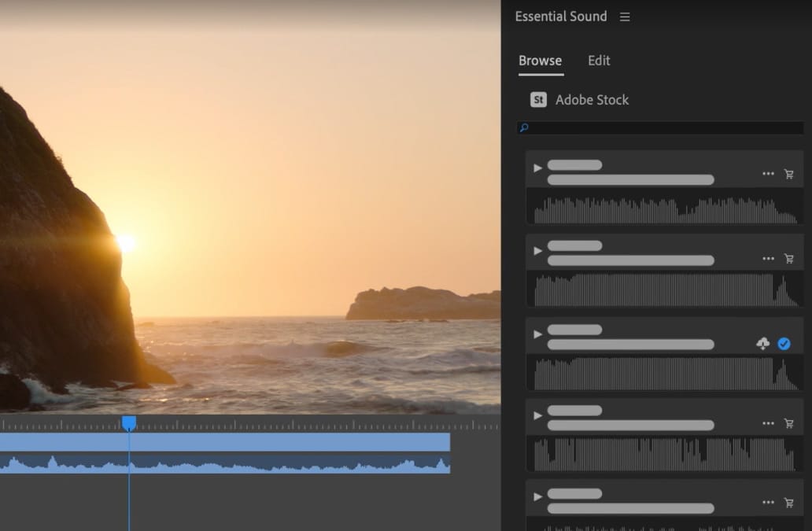Click the Adobe Stock label
Viewport: 812px width, 531px height.
coord(592,100)
